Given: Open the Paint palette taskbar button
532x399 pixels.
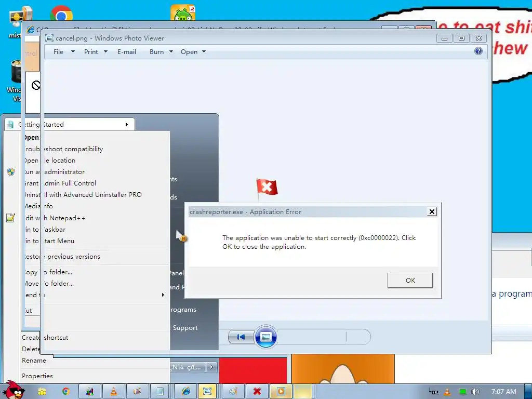Looking at the screenshot, I should click(233, 392).
